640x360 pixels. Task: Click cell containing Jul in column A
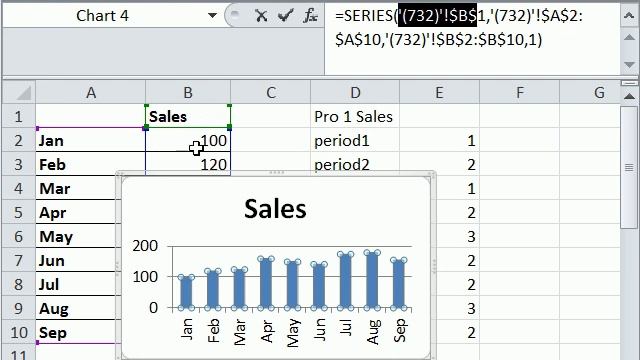click(x=78, y=284)
